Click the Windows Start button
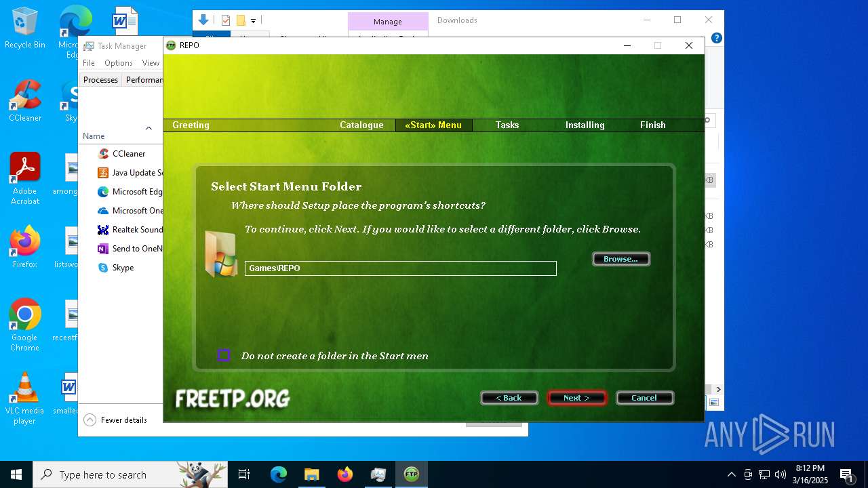The width and height of the screenshot is (868, 488). tap(16, 474)
